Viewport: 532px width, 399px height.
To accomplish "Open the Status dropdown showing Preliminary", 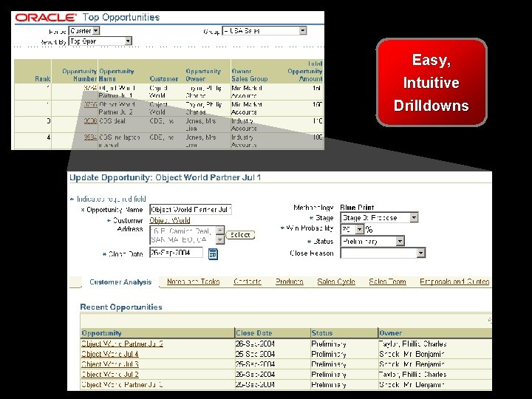I will point(372,241).
